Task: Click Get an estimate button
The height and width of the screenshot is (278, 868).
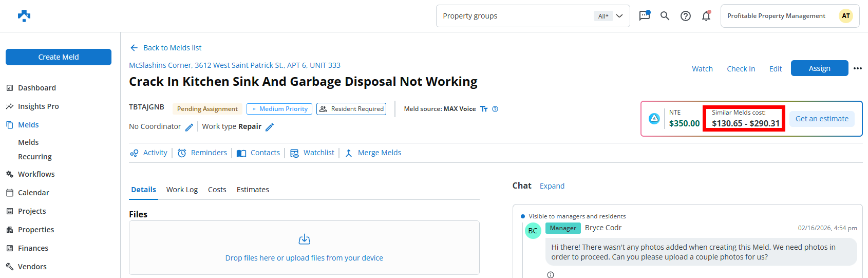Action: click(x=822, y=119)
